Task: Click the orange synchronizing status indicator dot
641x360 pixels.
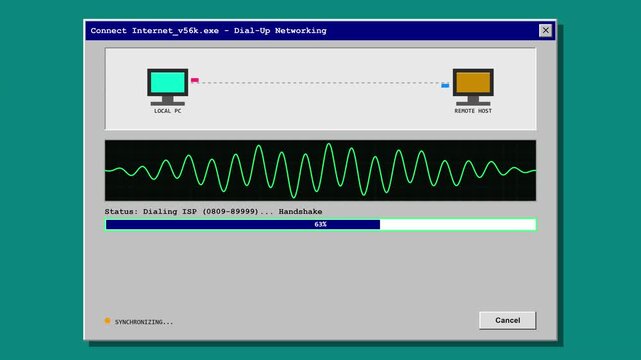Action: [108, 321]
